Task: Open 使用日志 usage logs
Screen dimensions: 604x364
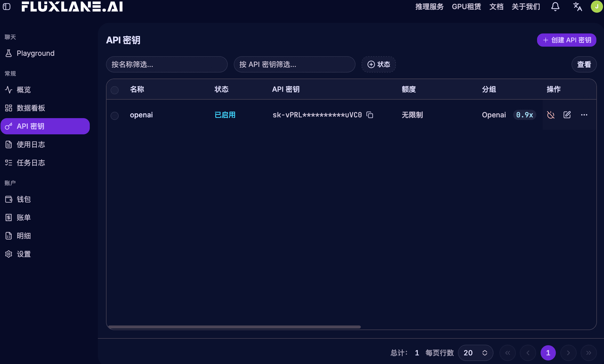Action: 45,144
